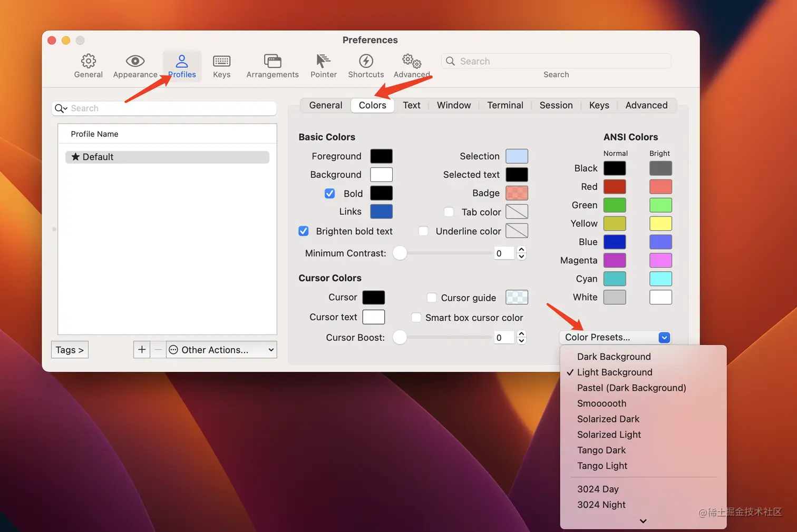
Task: Open the ANSI Blue normal swatch
Action: (x=615, y=242)
